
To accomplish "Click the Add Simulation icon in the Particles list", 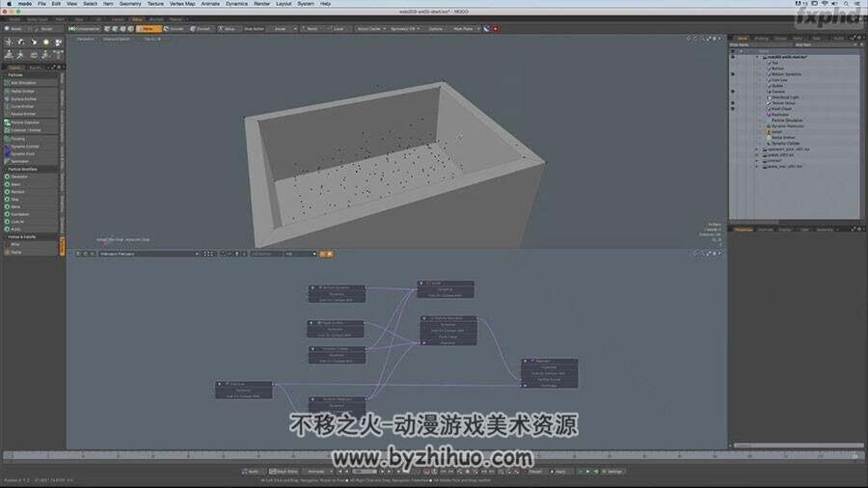I will click(x=7, y=82).
